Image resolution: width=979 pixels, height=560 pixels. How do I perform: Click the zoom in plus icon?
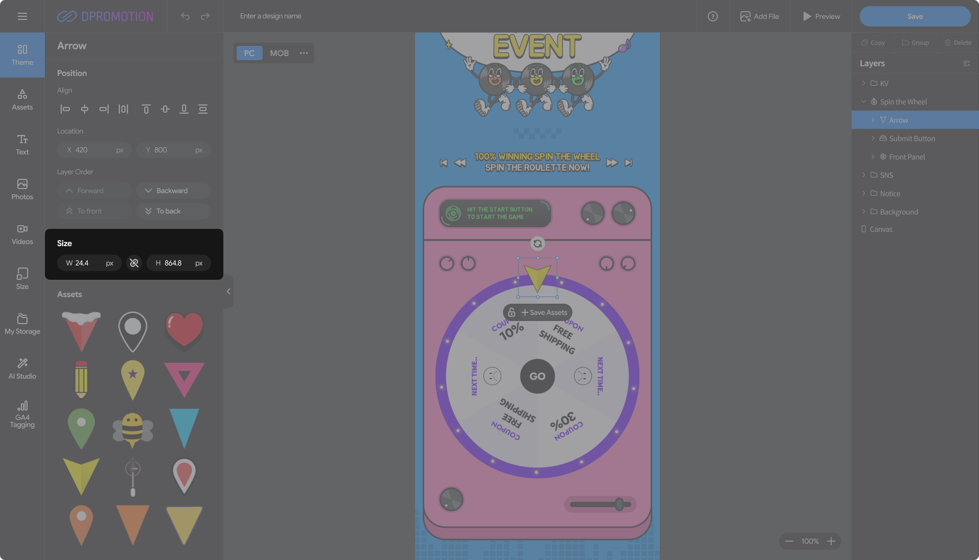click(x=831, y=541)
